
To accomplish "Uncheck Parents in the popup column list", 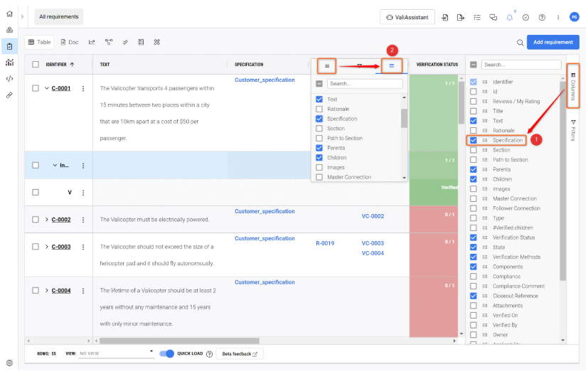I will [319, 148].
